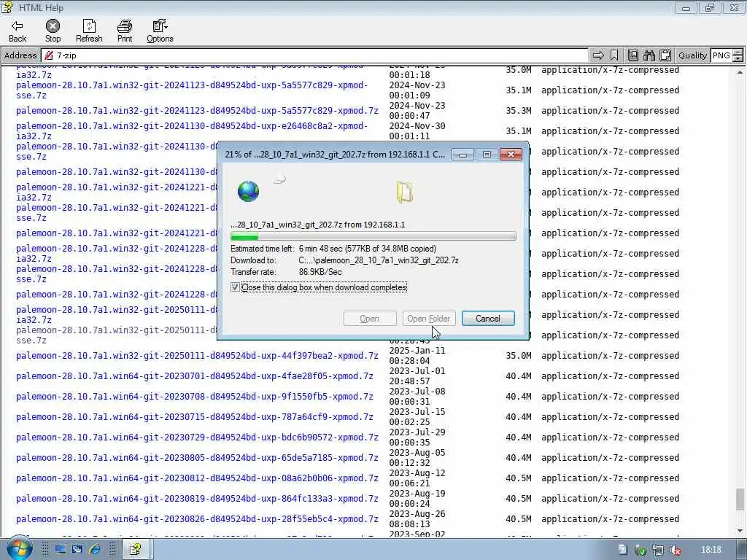Click the Go arrow next to Address bar
Image resolution: width=747 pixels, height=560 pixels.
(x=598, y=55)
